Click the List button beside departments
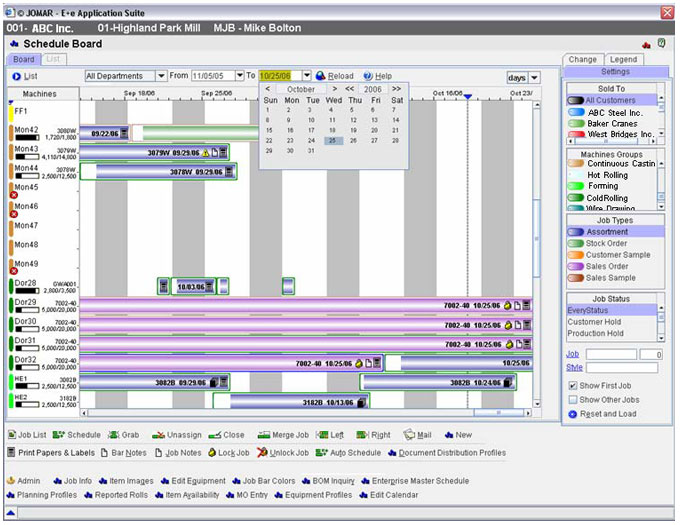Screen dimensions: 680x525 pyautogui.click(x=25, y=76)
